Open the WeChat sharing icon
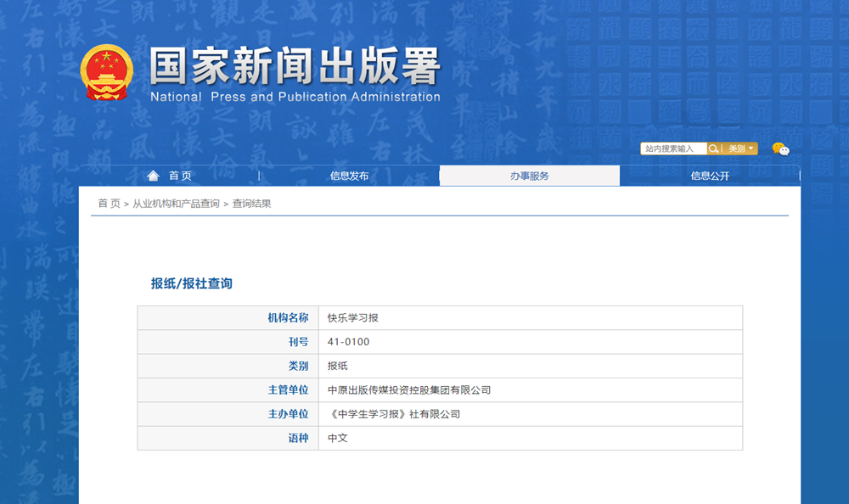 779,149
